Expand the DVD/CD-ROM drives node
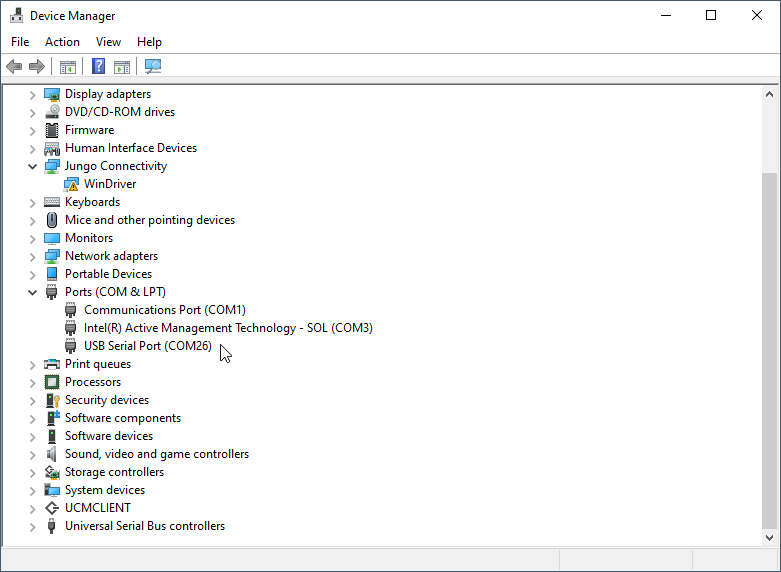The height and width of the screenshot is (572, 781). [32, 113]
